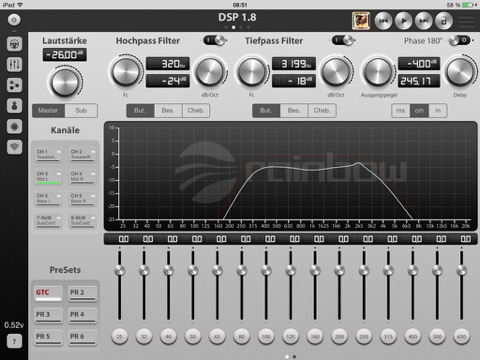Select channel CH 6 Bass R
The height and width of the screenshot is (360, 480).
click(82, 199)
